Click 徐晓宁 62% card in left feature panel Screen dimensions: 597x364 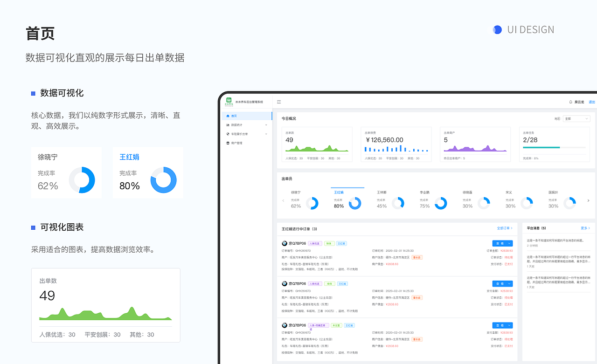tap(66, 172)
